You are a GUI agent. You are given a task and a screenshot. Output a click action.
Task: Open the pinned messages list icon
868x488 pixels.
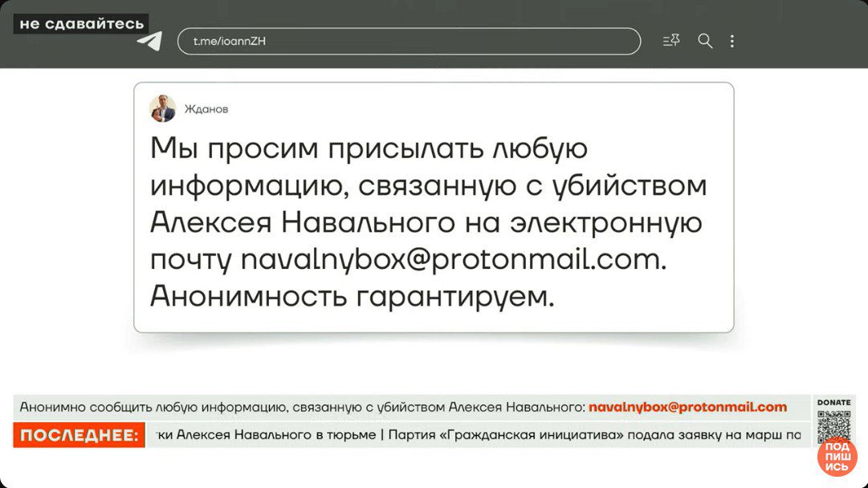tap(671, 40)
